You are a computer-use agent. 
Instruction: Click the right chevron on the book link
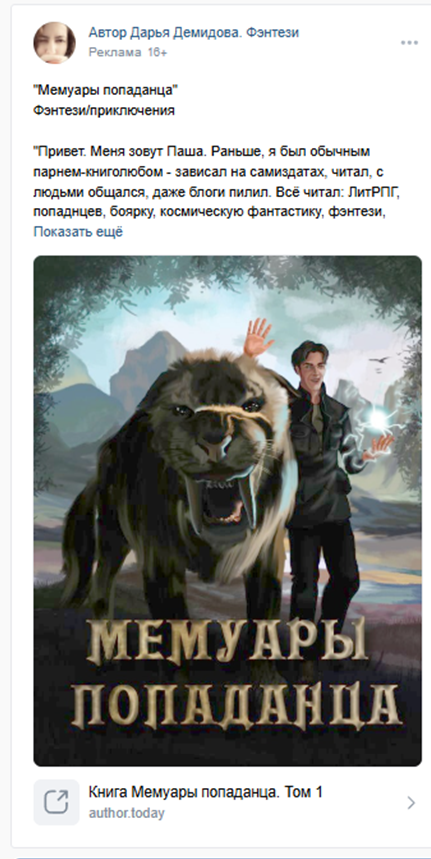[411, 803]
